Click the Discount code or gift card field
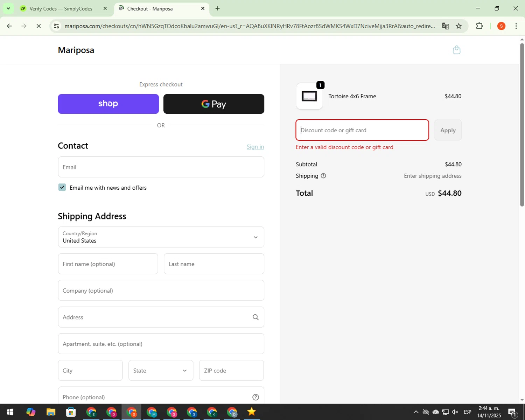Screen dimensions: 525x420 click(362, 130)
